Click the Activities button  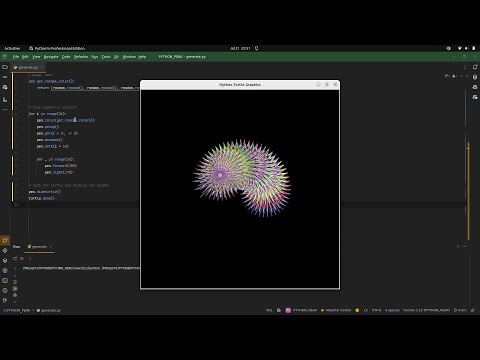[x=12, y=48]
